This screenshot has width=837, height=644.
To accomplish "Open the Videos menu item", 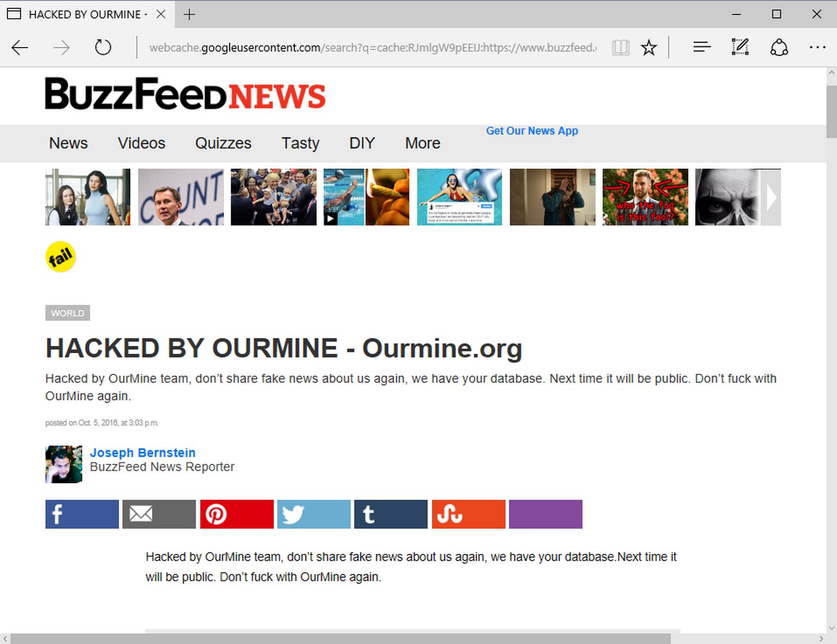I will point(142,143).
